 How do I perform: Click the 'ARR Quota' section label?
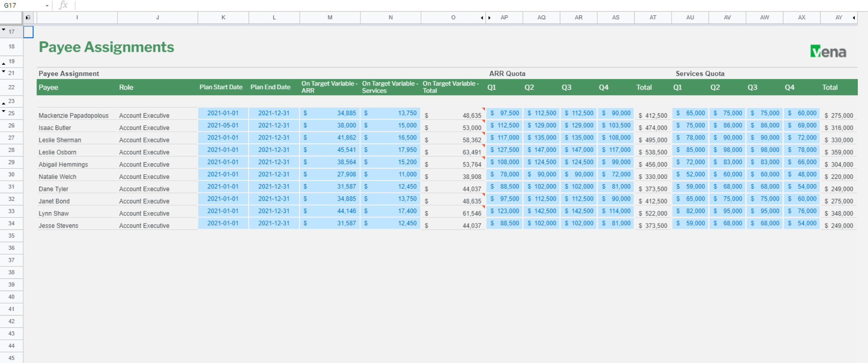click(x=507, y=74)
